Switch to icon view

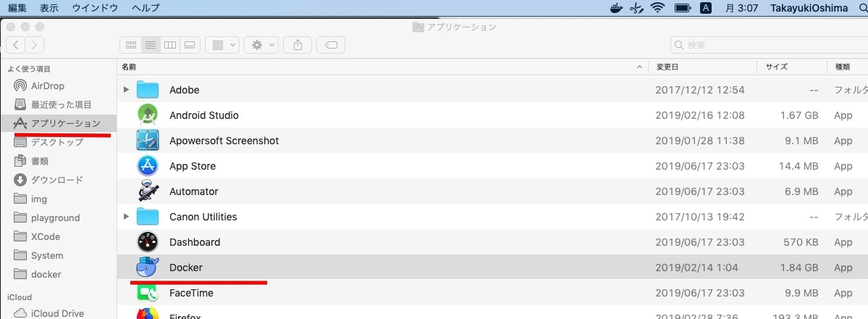point(131,45)
